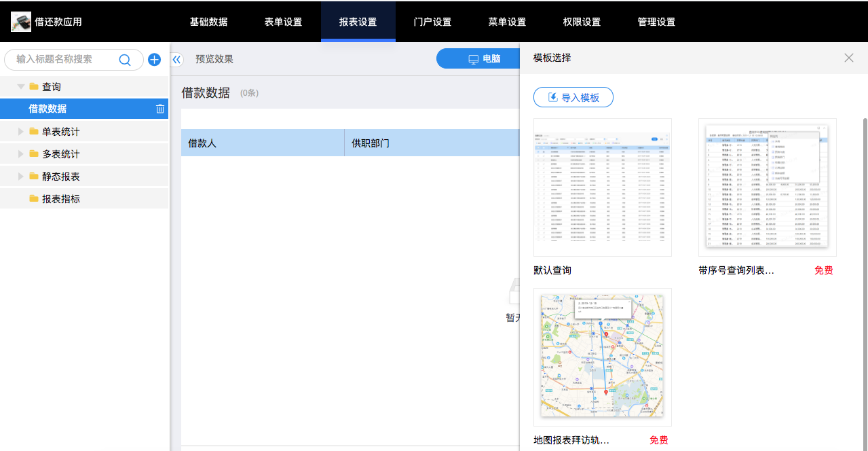This screenshot has height=451, width=868.
Task: Delete 借款数据 with trash icon
Action: pos(160,109)
